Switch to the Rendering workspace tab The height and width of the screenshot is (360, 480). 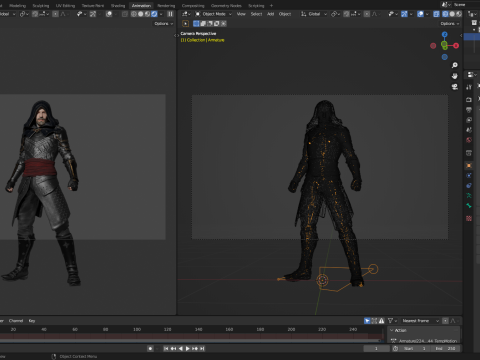tap(166, 6)
